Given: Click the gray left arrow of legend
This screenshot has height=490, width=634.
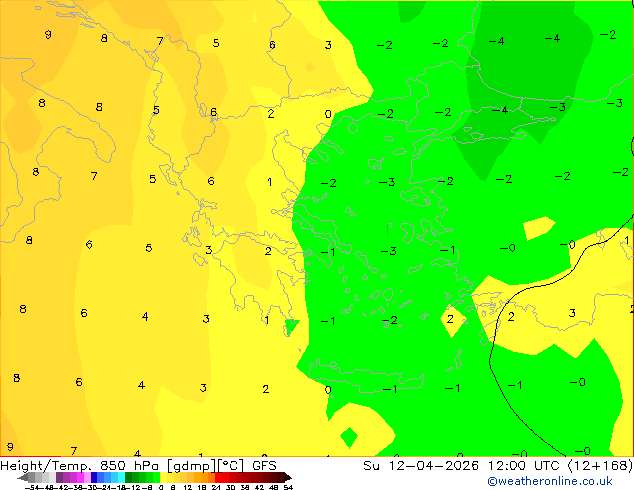Looking at the screenshot, I should tap(23, 477).
